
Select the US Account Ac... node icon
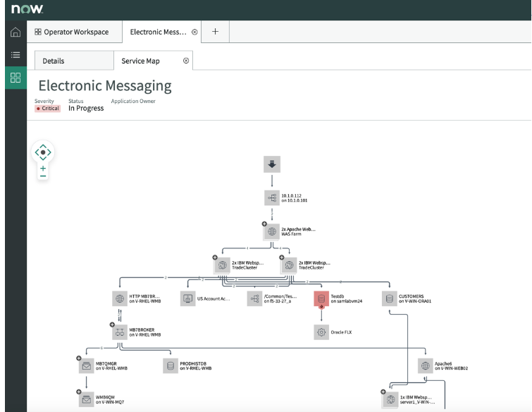[187, 299]
